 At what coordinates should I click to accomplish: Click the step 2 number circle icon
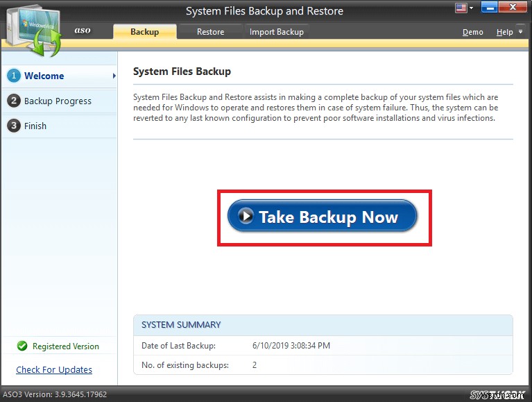(14, 101)
